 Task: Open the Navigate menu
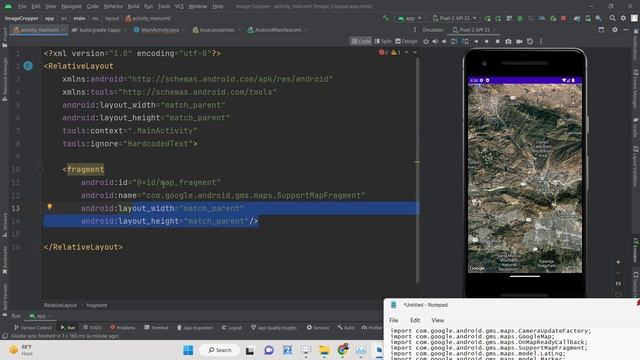(x=71, y=7)
